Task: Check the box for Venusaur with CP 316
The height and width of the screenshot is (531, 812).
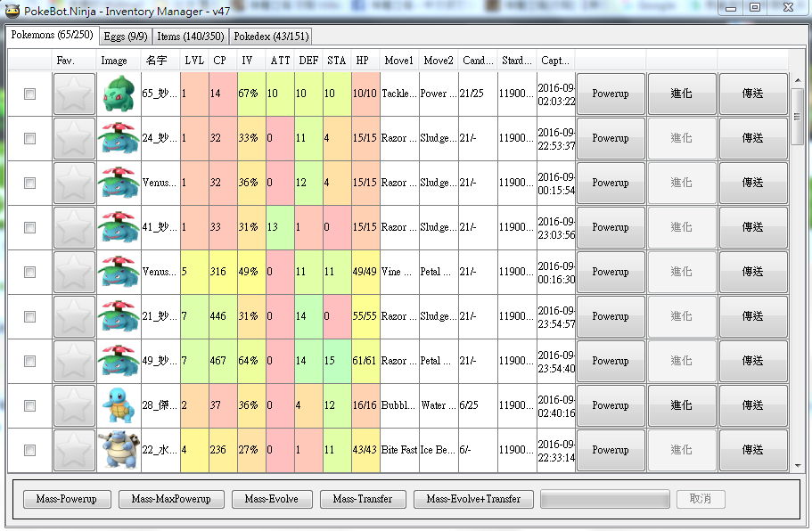Action: tap(30, 272)
